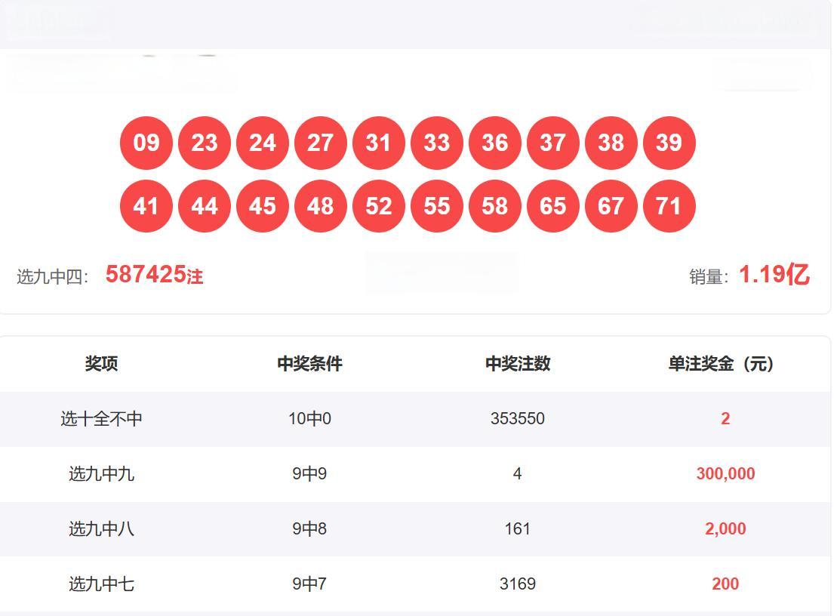Click the red ball numbered 24

[262, 143]
